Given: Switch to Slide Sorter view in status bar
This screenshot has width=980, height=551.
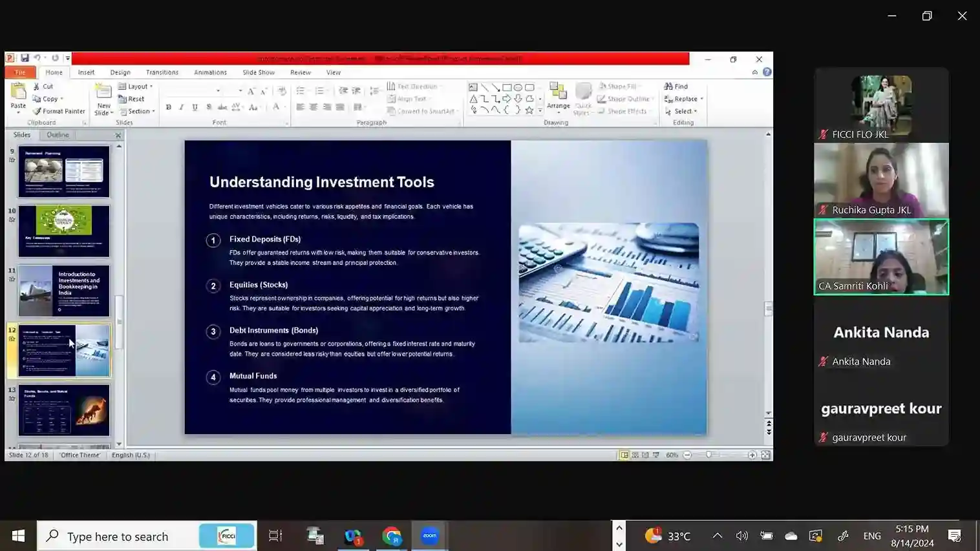Looking at the screenshot, I should pos(635,455).
